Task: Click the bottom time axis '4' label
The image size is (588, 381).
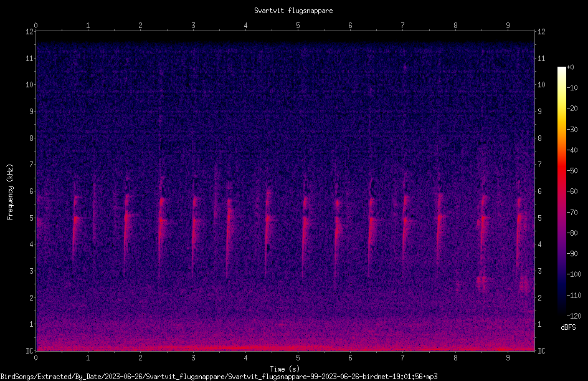Action: (245, 358)
